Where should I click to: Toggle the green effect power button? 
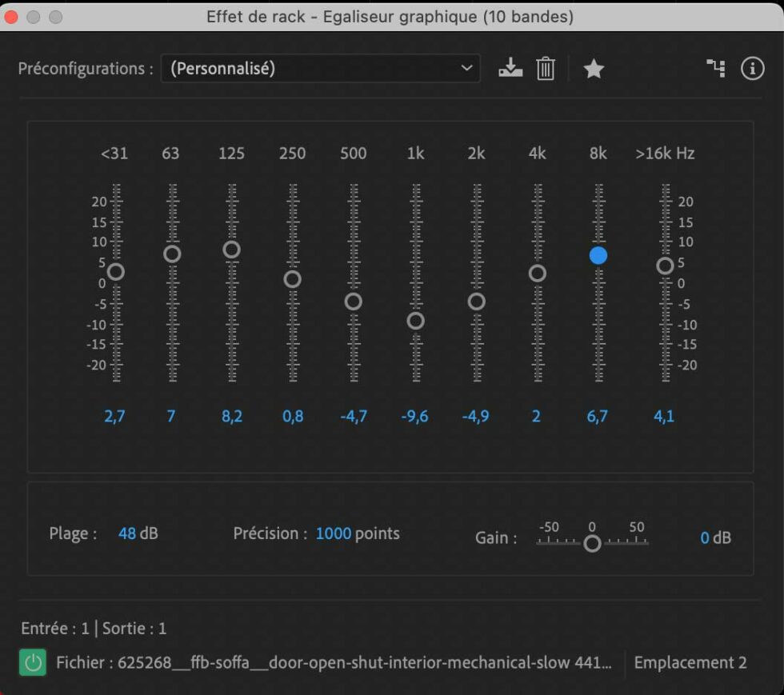pos(33,662)
